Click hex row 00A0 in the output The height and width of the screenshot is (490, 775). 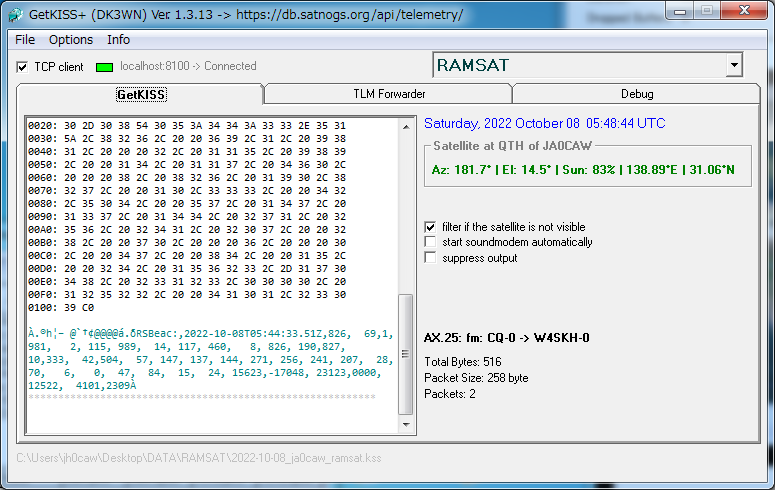(x=187, y=230)
